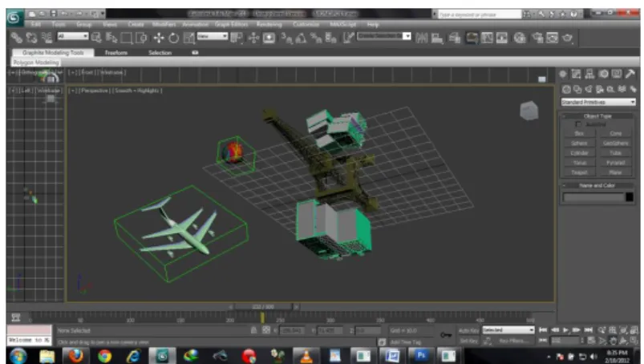The width and height of the screenshot is (644, 364).
Task: Toggle Angle Snap
Action: coord(301,38)
